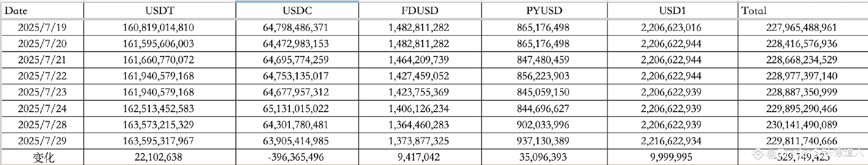Select the USDT column header cell
868x165 pixels.
[160, 10]
